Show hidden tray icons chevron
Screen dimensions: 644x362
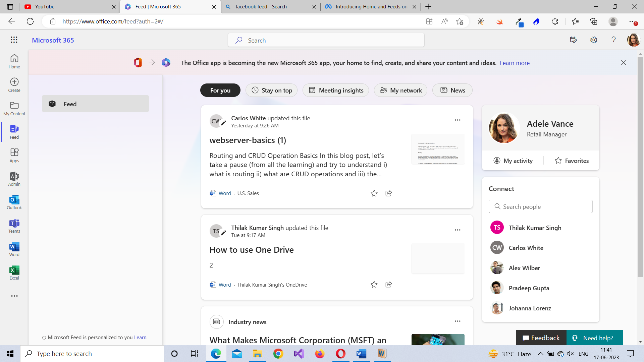click(x=540, y=354)
